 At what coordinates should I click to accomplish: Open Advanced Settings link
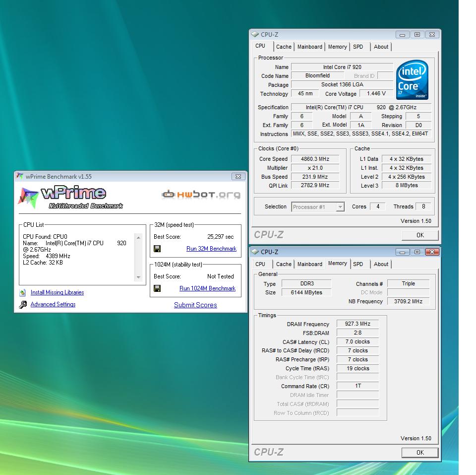[x=53, y=304]
